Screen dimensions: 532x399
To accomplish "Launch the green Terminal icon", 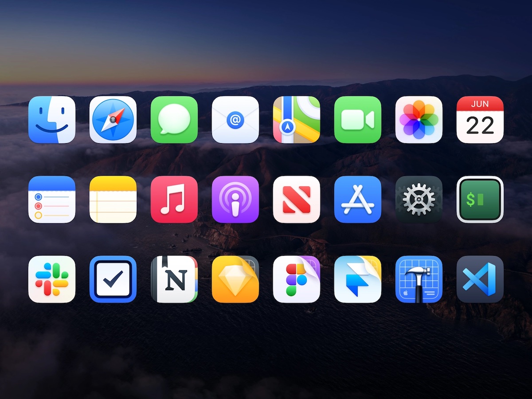I will pyautogui.click(x=480, y=199).
